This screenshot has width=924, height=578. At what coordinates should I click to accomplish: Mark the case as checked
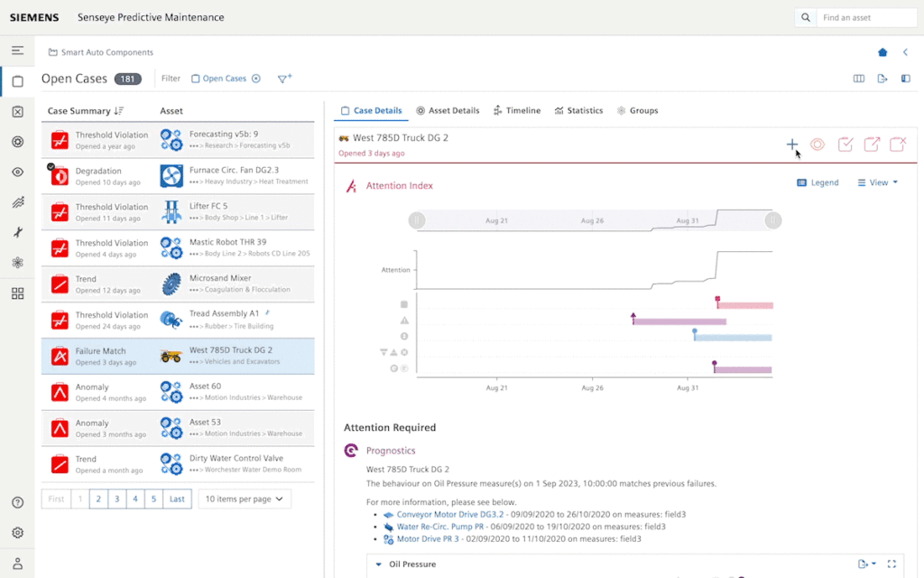(845, 144)
